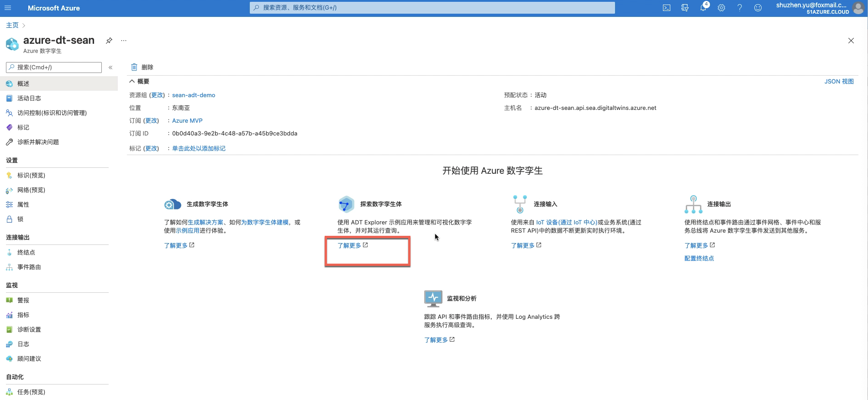Click the 生成数字孪生体 cloud icon
868x400 pixels.
click(173, 204)
